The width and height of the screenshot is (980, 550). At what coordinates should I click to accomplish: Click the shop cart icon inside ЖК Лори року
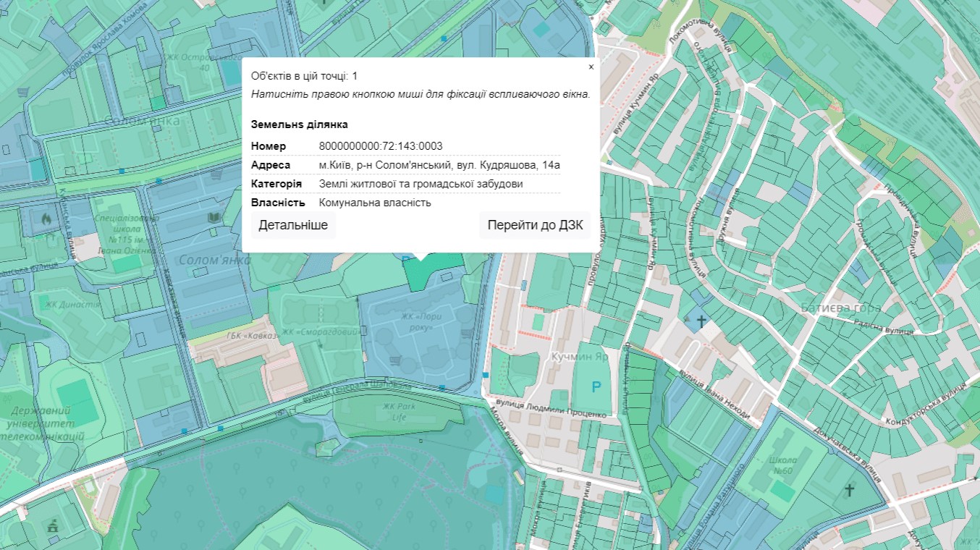tap(395, 358)
